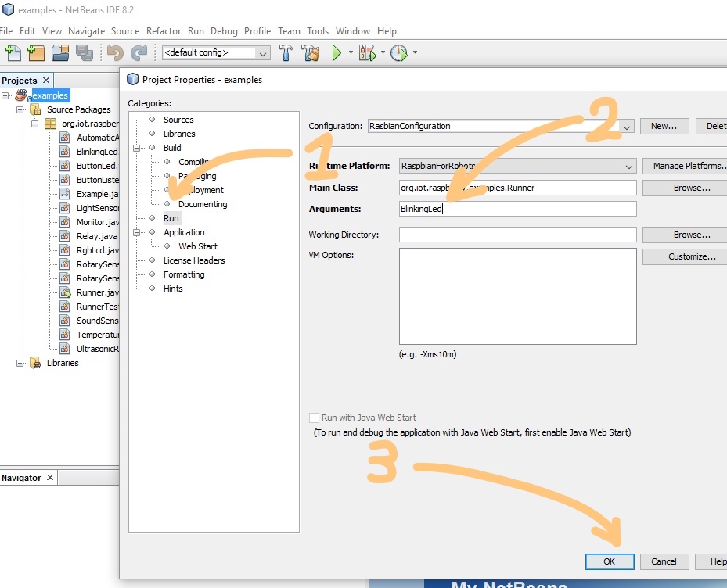
Task: Collapse the examples project node
Action: 5,96
